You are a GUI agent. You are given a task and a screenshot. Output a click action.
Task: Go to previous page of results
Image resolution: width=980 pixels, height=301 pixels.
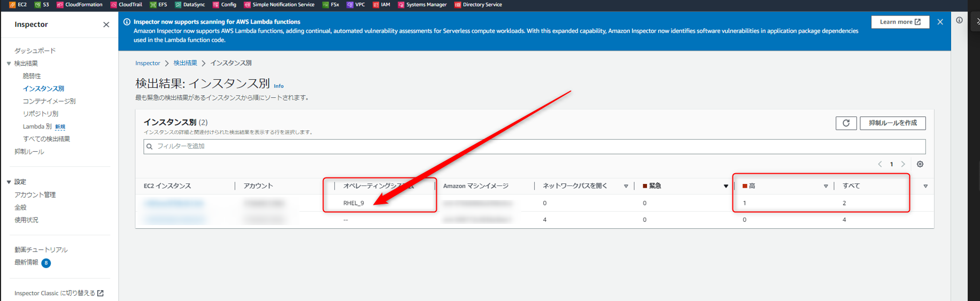pyautogui.click(x=880, y=164)
